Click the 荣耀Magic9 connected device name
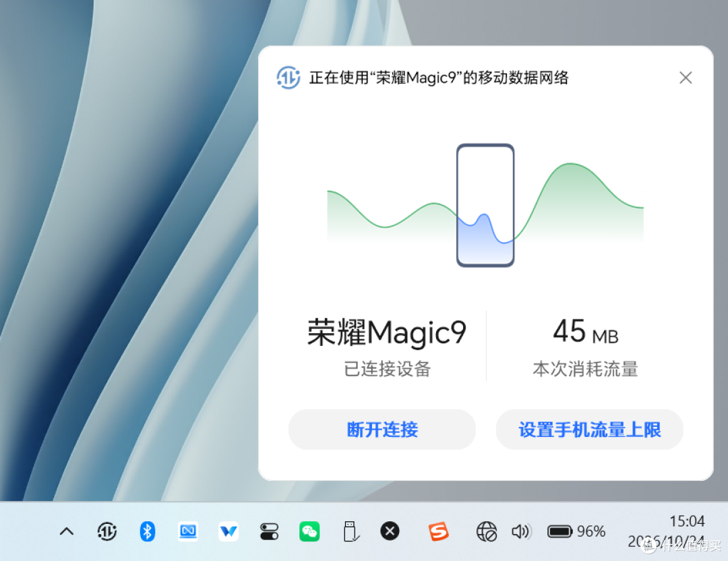 tap(387, 332)
